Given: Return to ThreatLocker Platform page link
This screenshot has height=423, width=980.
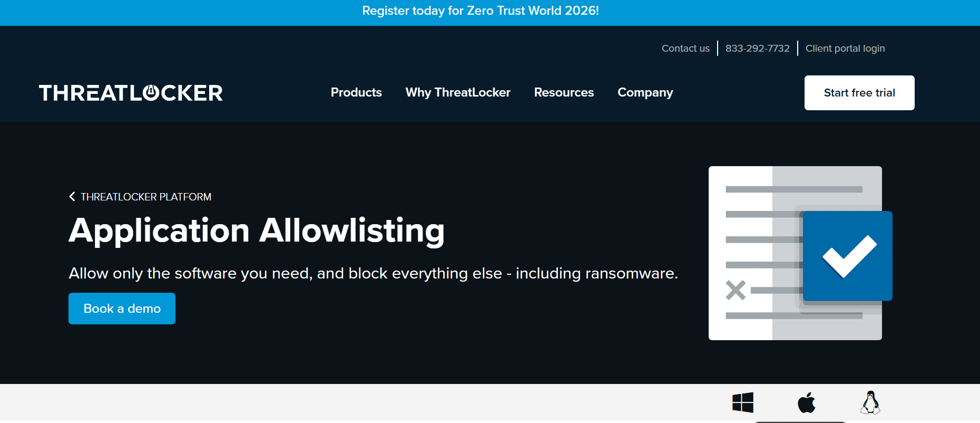Looking at the screenshot, I should tap(146, 197).
